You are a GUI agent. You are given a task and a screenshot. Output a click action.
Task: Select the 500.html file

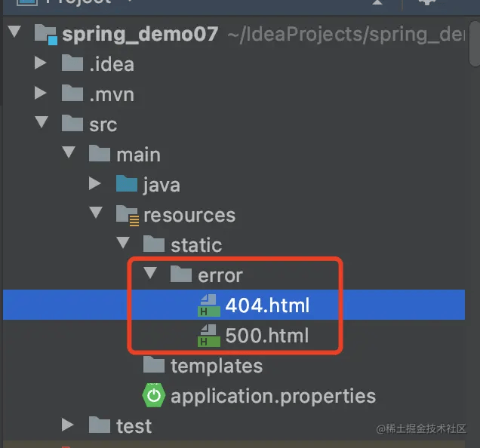tap(266, 336)
